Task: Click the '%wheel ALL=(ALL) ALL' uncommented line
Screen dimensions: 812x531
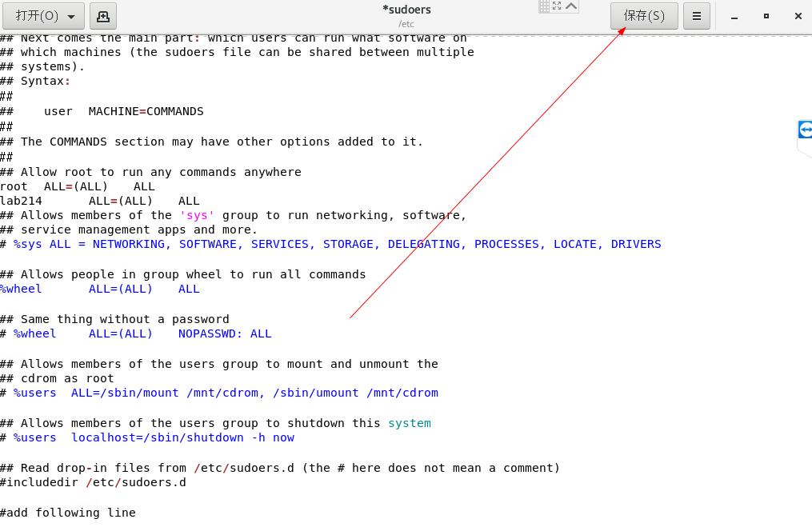Action: tap(99, 289)
